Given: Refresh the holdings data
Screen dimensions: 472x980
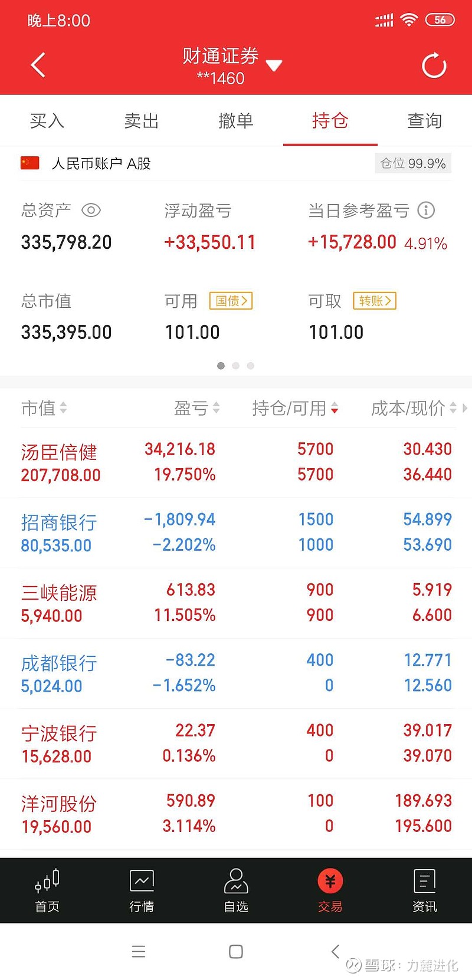Looking at the screenshot, I should click(434, 65).
